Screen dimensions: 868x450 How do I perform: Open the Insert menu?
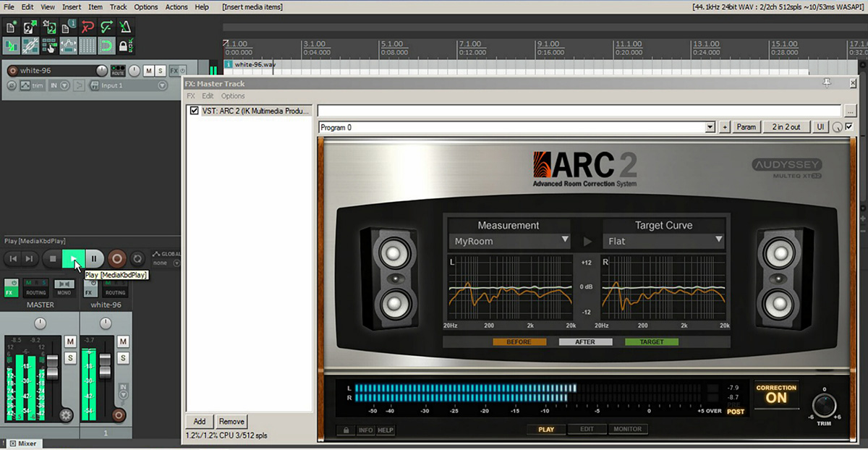[x=72, y=7]
